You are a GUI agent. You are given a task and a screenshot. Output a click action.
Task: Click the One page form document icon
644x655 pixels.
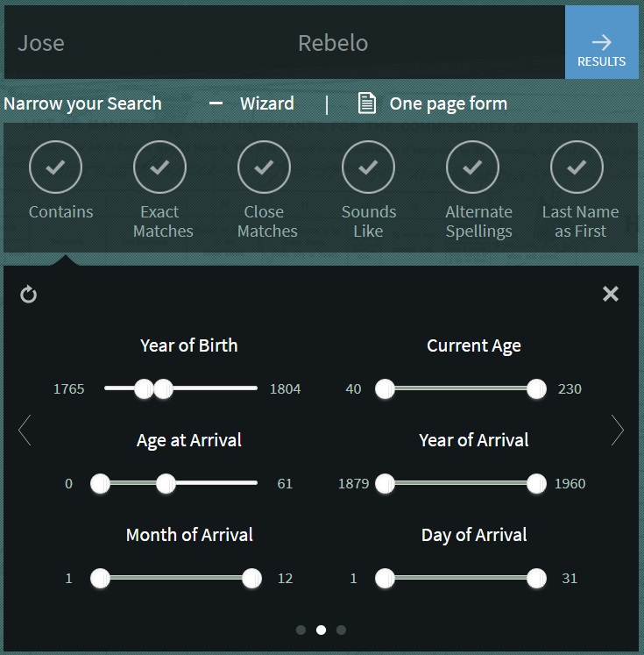[x=367, y=103]
